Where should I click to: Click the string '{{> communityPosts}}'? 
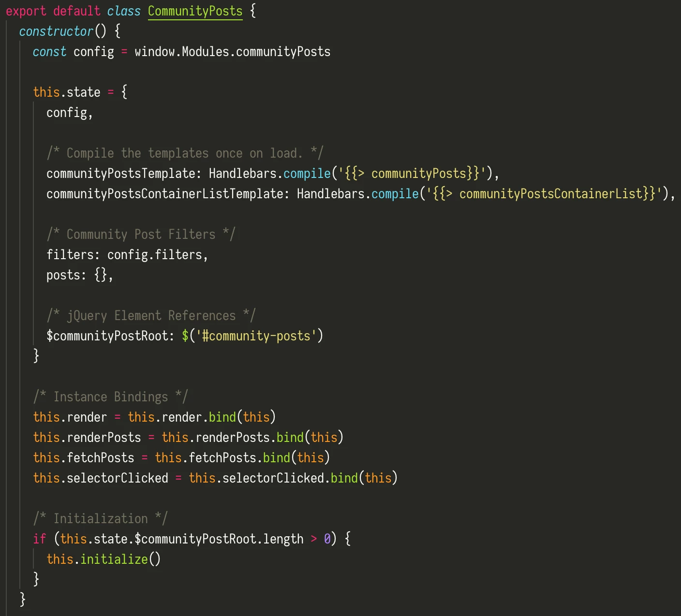(412, 174)
